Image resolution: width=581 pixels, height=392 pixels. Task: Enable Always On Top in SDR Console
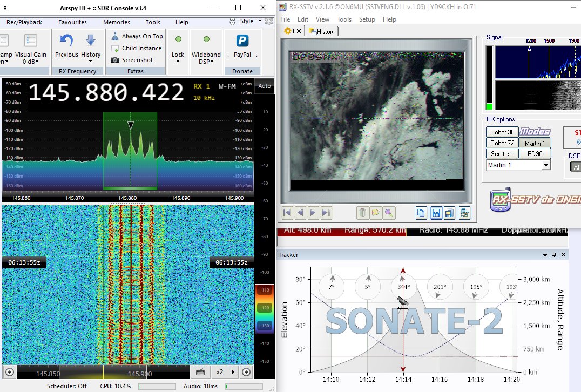[137, 36]
